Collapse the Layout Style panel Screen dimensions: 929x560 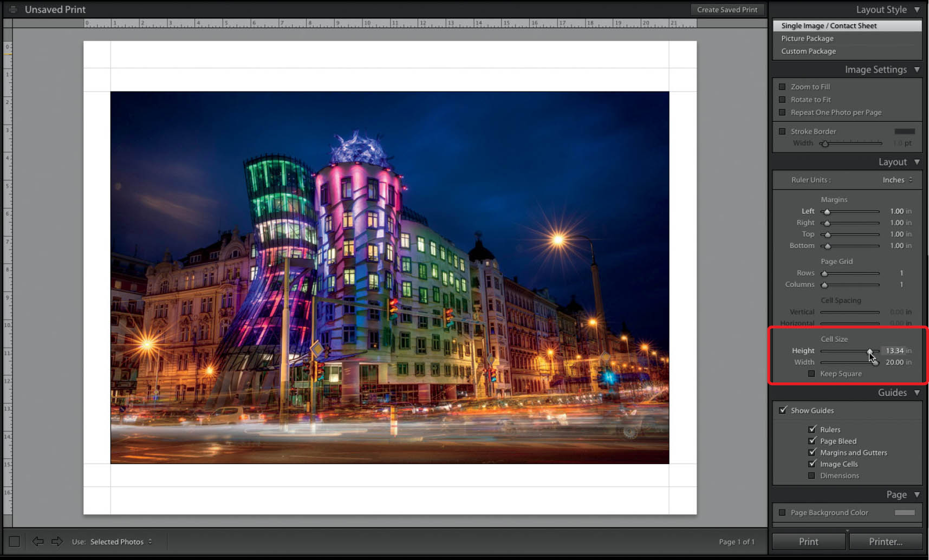pyautogui.click(x=917, y=10)
